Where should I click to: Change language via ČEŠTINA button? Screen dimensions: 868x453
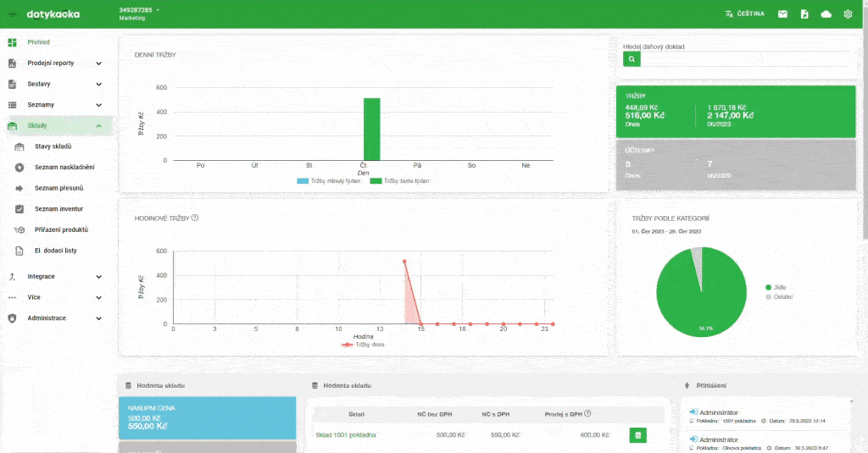(744, 14)
